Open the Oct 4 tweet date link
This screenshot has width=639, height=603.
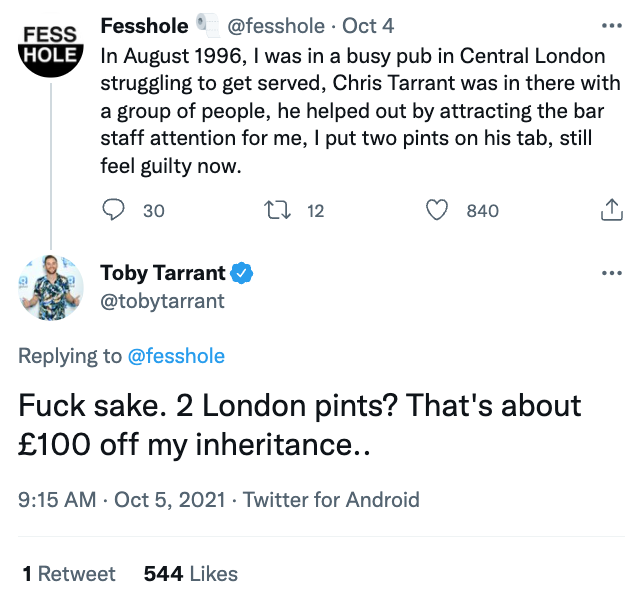371,25
